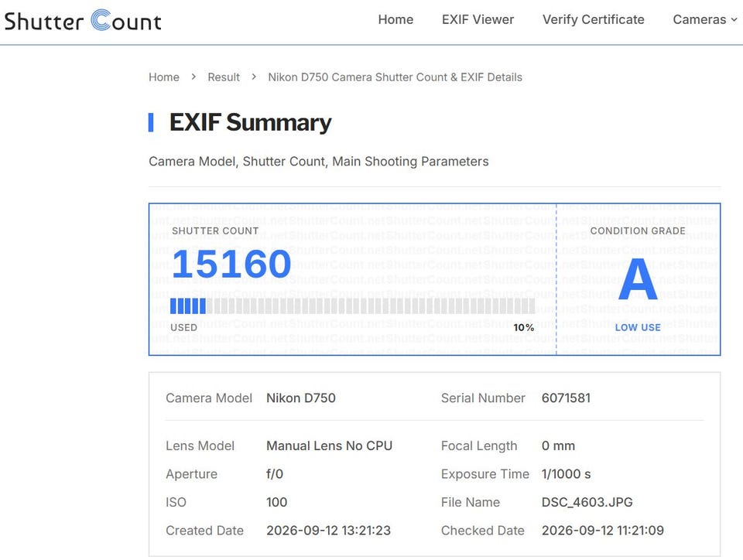
Task: Click the EXIF Summary heading
Action: (x=250, y=123)
